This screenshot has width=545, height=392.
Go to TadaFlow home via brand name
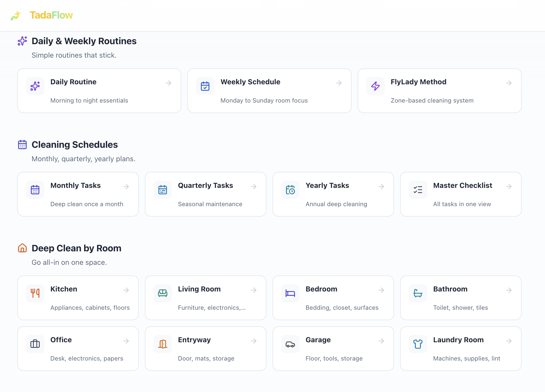point(51,15)
